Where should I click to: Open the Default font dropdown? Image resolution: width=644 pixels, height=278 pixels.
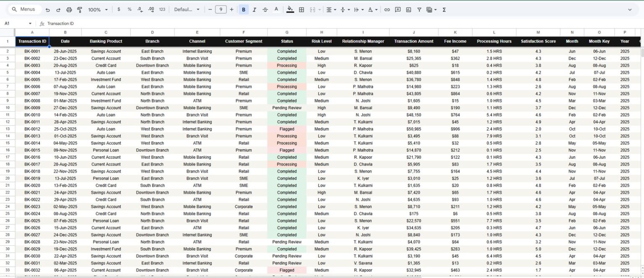(x=187, y=10)
